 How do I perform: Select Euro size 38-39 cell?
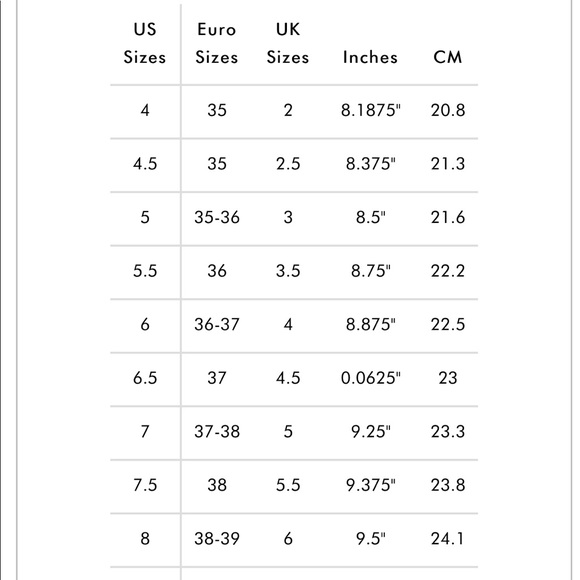217,539
